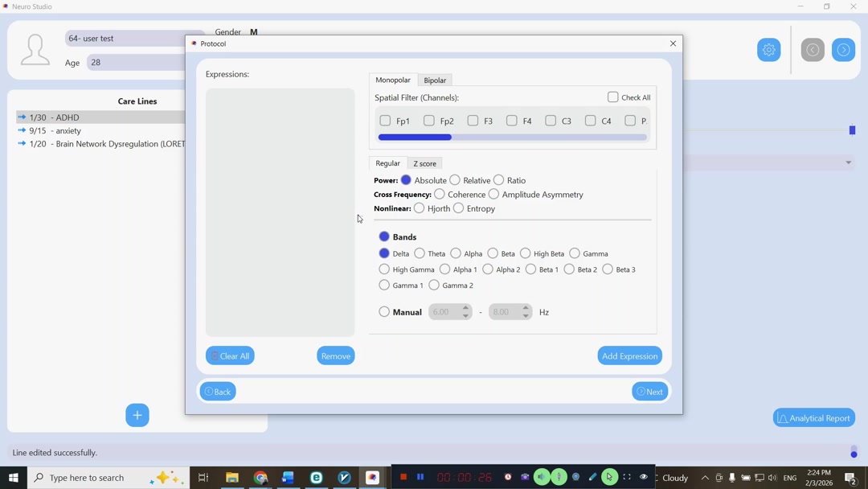The image size is (868, 489).
Task: Open Chrome from taskbar
Action: pyautogui.click(x=260, y=477)
